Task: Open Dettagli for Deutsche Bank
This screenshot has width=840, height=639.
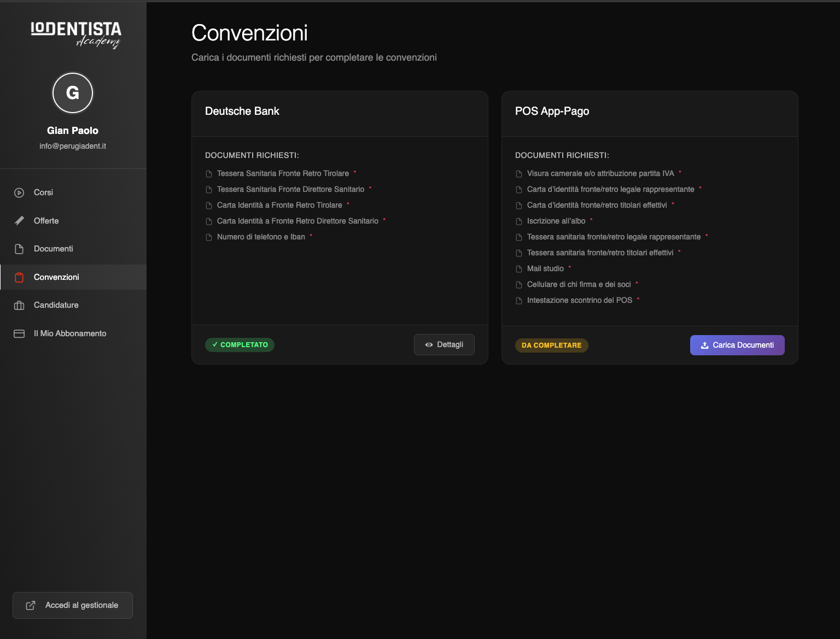Action: point(444,345)
